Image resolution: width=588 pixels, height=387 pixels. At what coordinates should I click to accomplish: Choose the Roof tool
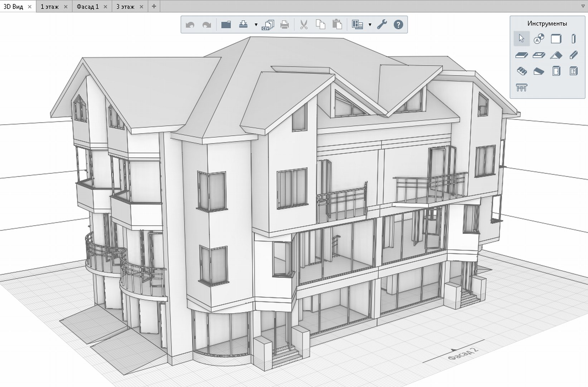[556, 55]
